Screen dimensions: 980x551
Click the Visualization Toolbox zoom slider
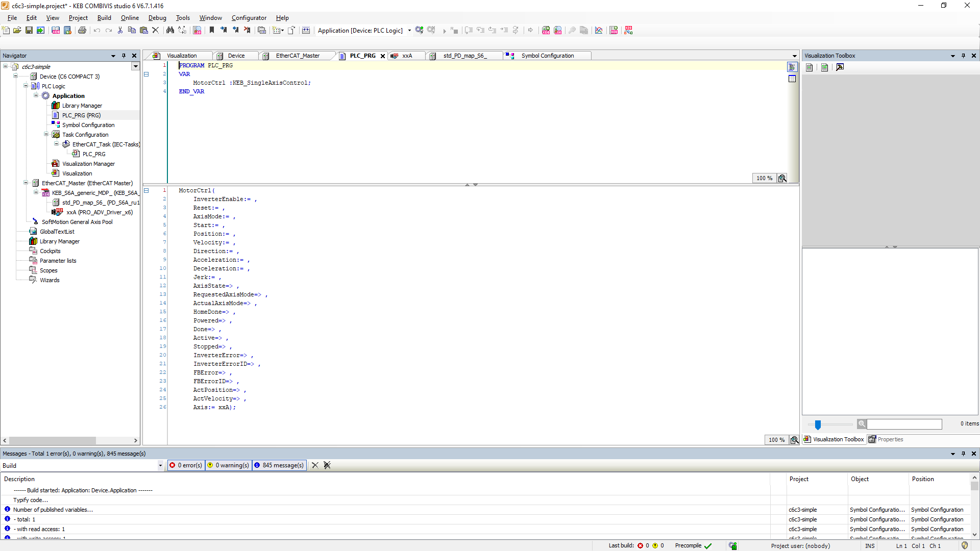tap(818, 424)
